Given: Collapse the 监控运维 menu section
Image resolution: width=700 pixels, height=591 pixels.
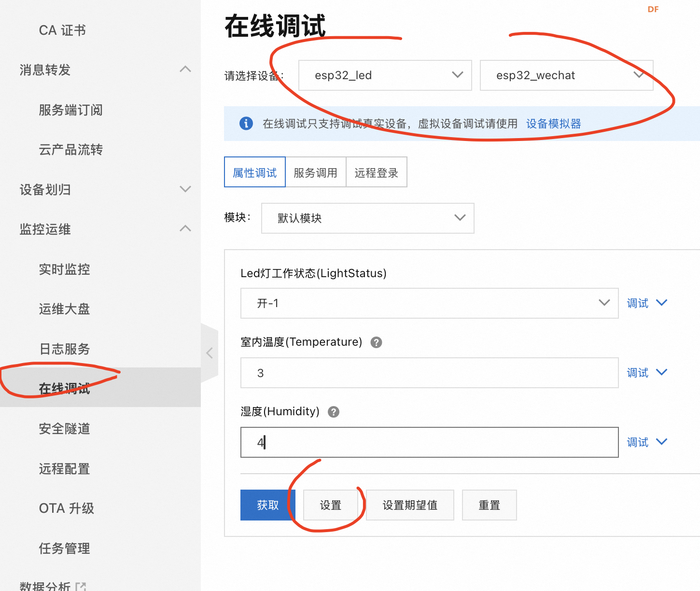Looking at the screenshot, I should (185, 228).
